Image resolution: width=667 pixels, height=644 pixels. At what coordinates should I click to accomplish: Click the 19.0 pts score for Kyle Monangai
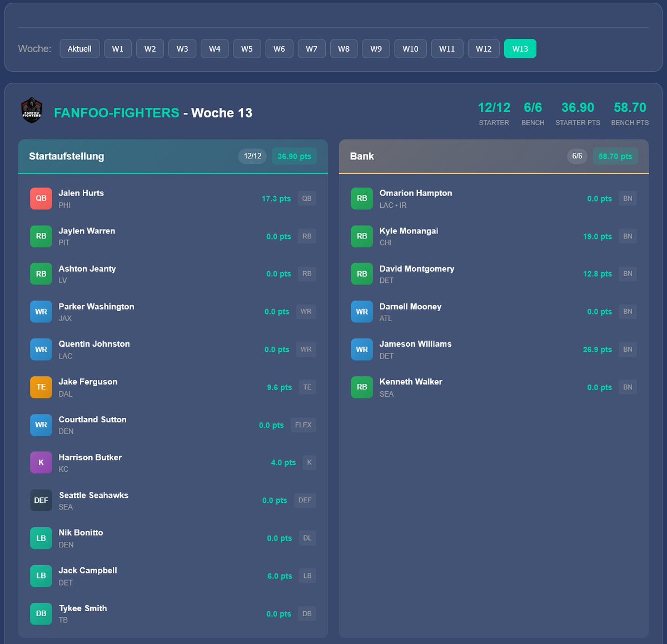pyautogui.click(x=598, y=236)
